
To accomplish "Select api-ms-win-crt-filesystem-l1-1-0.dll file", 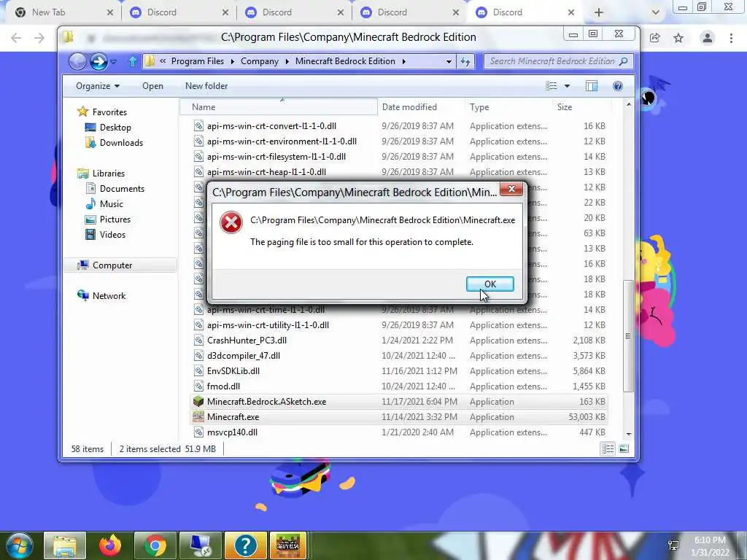I will pos(276,157).
